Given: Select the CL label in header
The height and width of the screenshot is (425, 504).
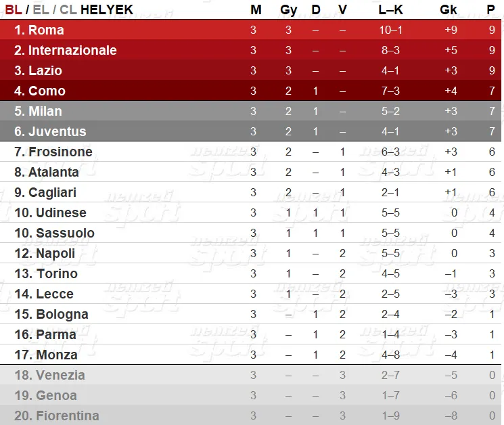Looking at the screenshot, I should pos(68,9).
